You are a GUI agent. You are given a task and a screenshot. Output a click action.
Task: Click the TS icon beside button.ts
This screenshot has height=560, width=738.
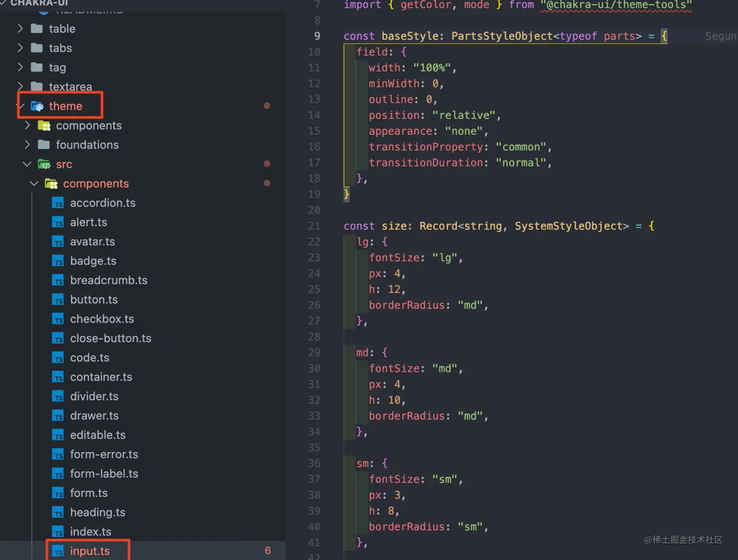point(58,300)
